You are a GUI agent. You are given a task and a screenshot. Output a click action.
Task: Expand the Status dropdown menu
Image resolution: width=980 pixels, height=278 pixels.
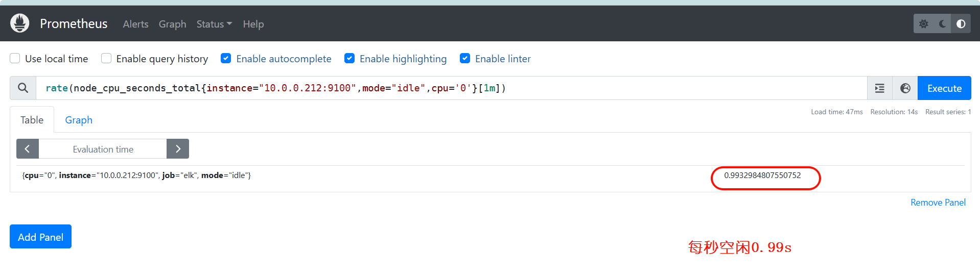point(214,24)
